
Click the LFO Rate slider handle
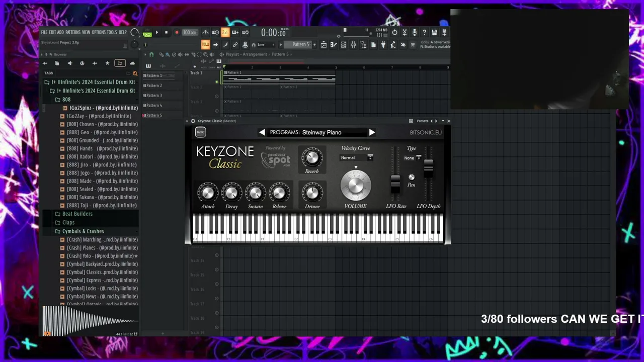(x=395, y=184)
